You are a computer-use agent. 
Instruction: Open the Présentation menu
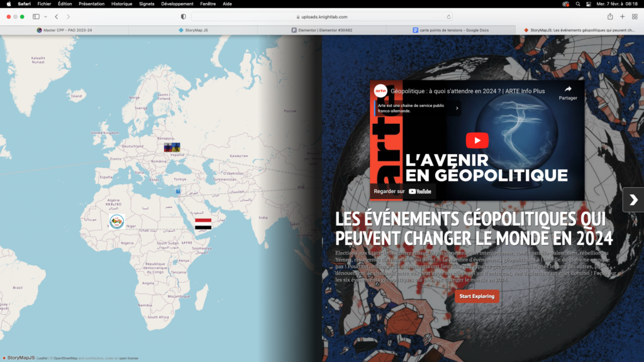click(x=92, y=4)
